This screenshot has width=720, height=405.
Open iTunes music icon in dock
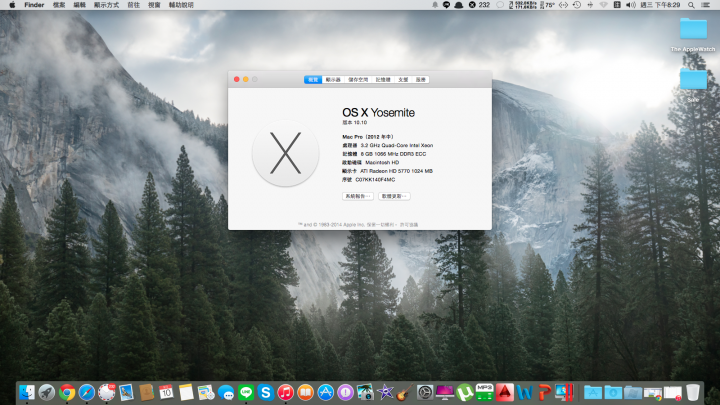click(x=286, y=393)
